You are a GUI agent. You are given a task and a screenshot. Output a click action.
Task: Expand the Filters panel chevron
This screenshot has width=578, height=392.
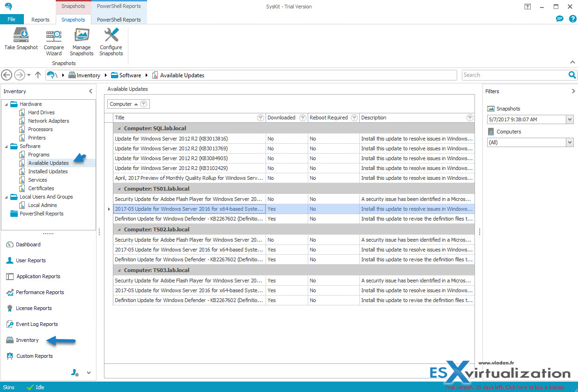(573, 91)
